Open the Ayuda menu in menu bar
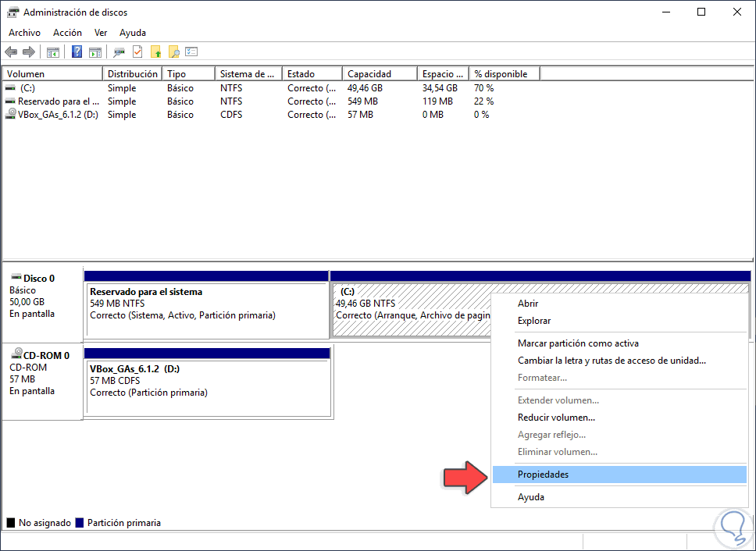The width and height of the screenshot is (756, 551). 133,33
